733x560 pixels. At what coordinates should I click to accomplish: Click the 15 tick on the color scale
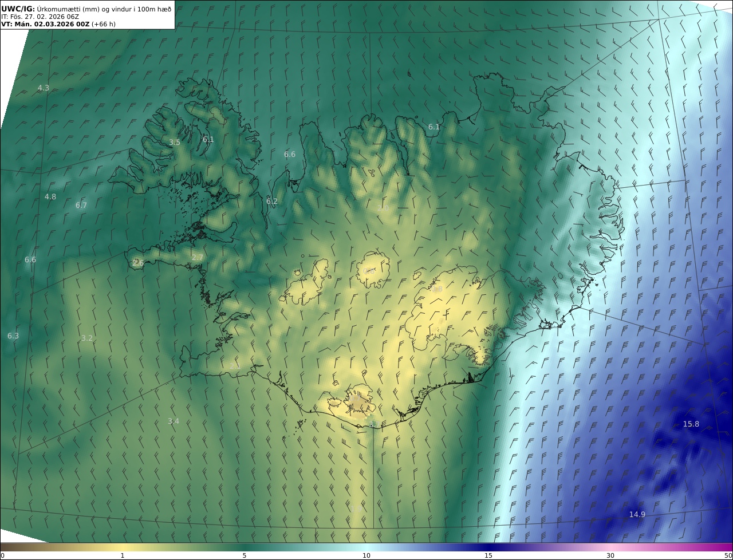[x=488, y=555]
